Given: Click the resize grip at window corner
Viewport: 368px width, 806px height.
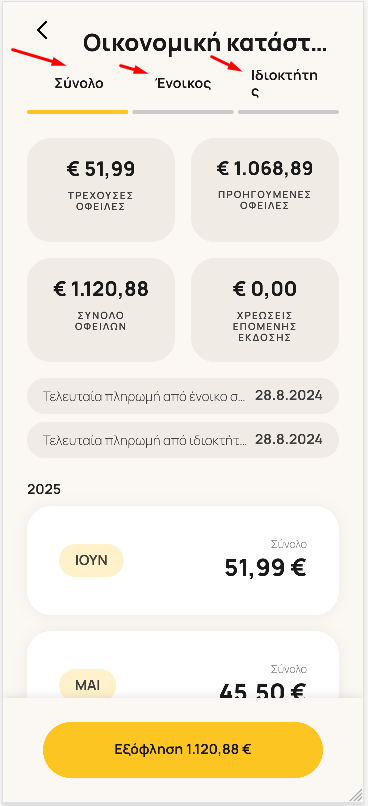Looking at the screenshot, I should tap(357, 795).
